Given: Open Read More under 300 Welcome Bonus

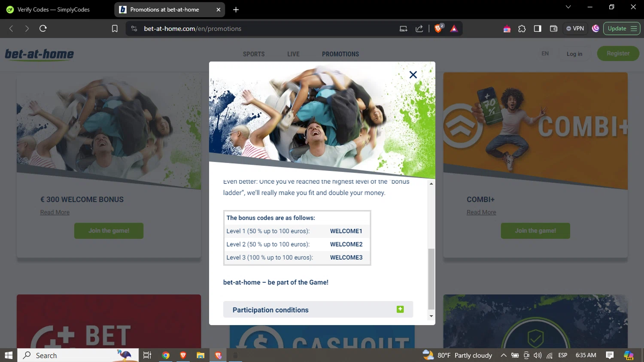Looking at the screenshot, I should [x=55, y=212].
